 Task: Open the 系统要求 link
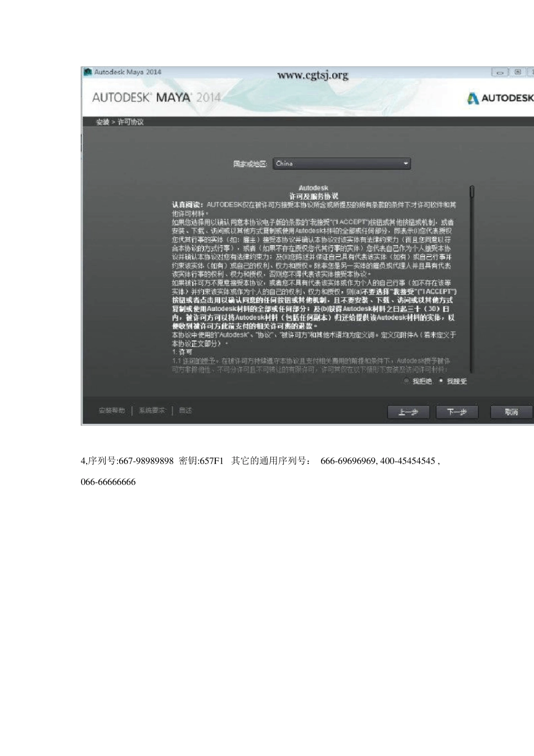152,411
